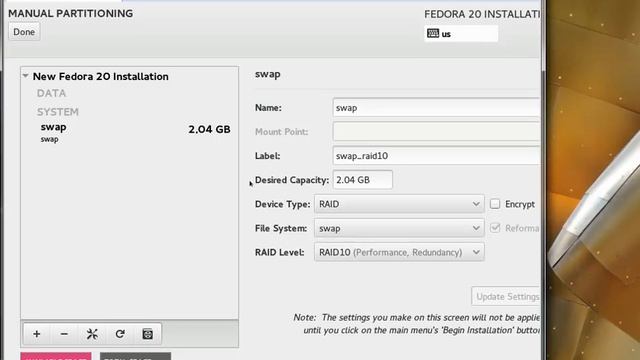Open the RAID Level RAID10 dropdown

(x=399, y=252)
